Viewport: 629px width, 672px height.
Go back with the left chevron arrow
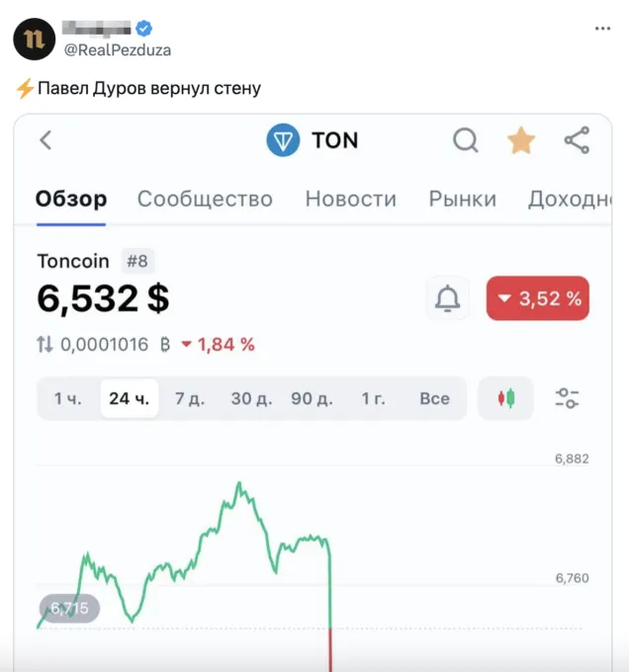pyautogui.click(x=45, y=140)
